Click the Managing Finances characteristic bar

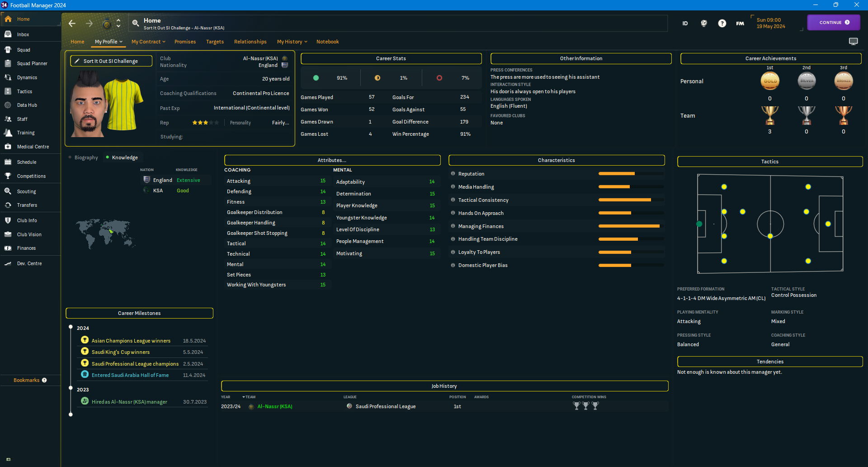[631, 226]
